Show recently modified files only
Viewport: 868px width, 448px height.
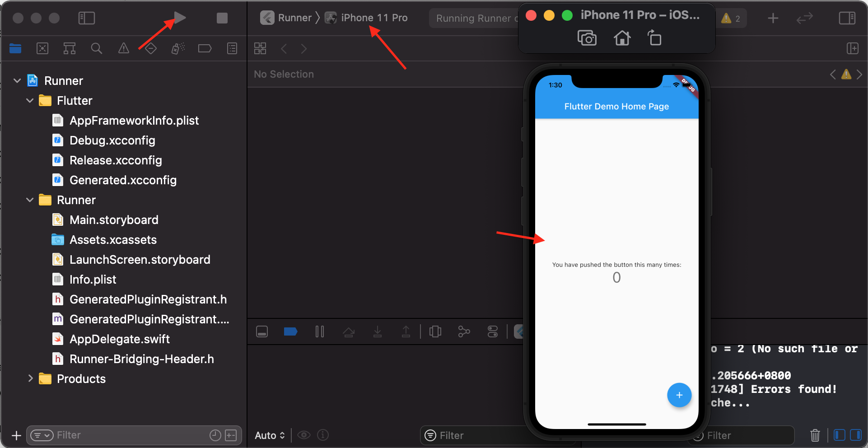point(215,435)
